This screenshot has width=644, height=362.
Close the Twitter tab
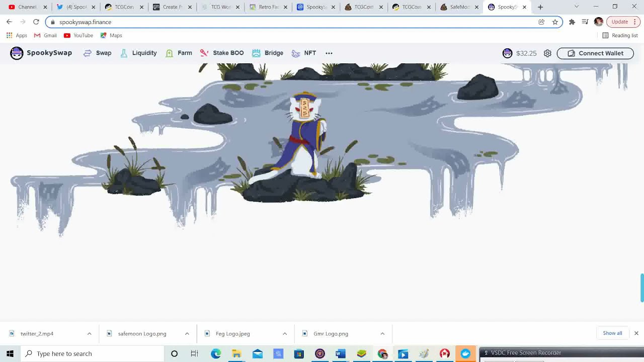point(93,7)
